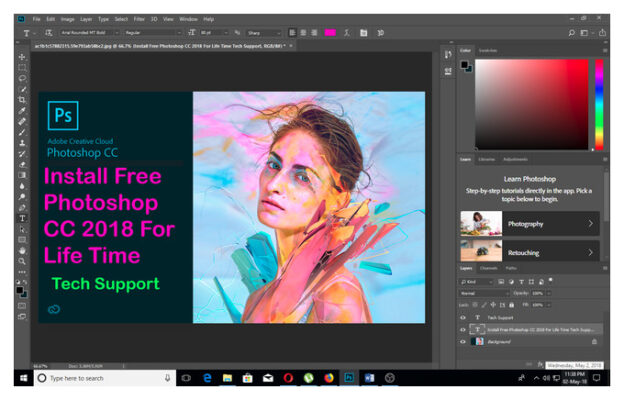624x400 pixels.
Task: Select the Crop tool
Action: [22, 100]
